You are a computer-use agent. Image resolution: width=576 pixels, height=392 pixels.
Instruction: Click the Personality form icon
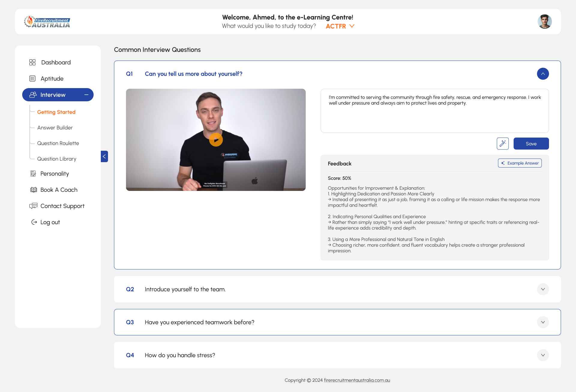[33, 174]
